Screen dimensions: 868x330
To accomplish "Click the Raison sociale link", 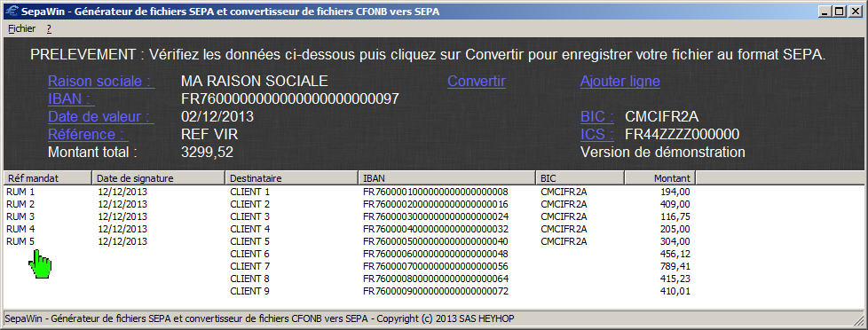I will click(101, 82).
